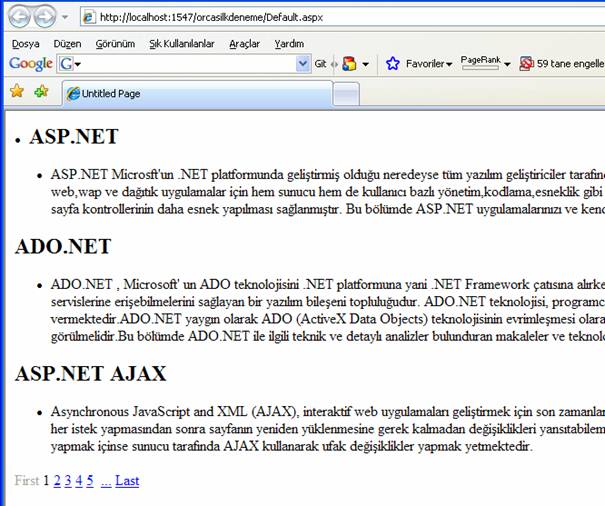This screenshot has height=506, width=605.
Task: Click the Google toolbar logo
Action: coord(30,64)
